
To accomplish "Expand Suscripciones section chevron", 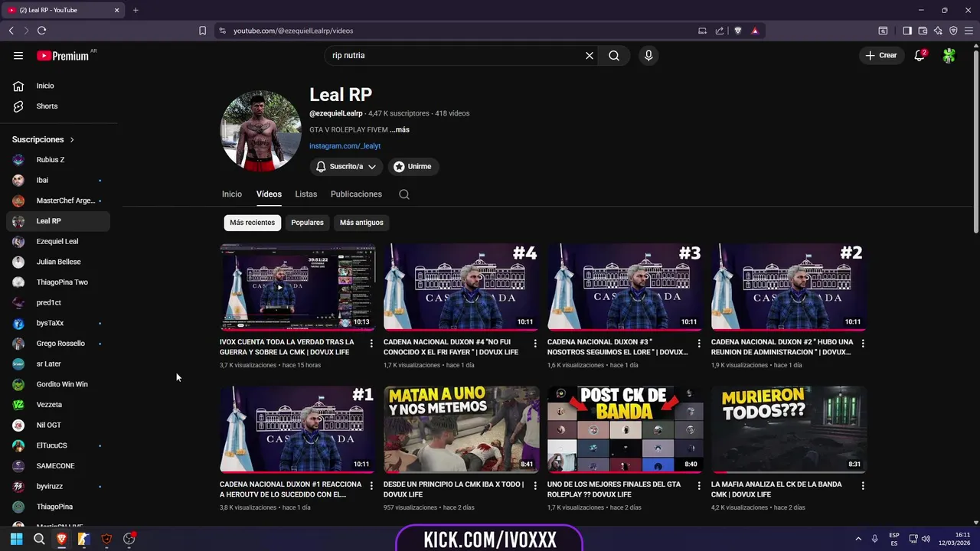I will tap(72, 139).
